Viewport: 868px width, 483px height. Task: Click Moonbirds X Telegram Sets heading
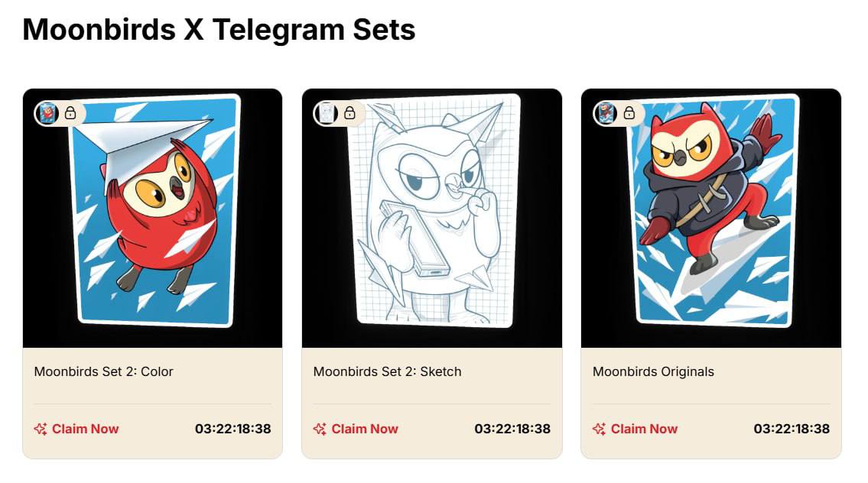[x=219, y=30]
